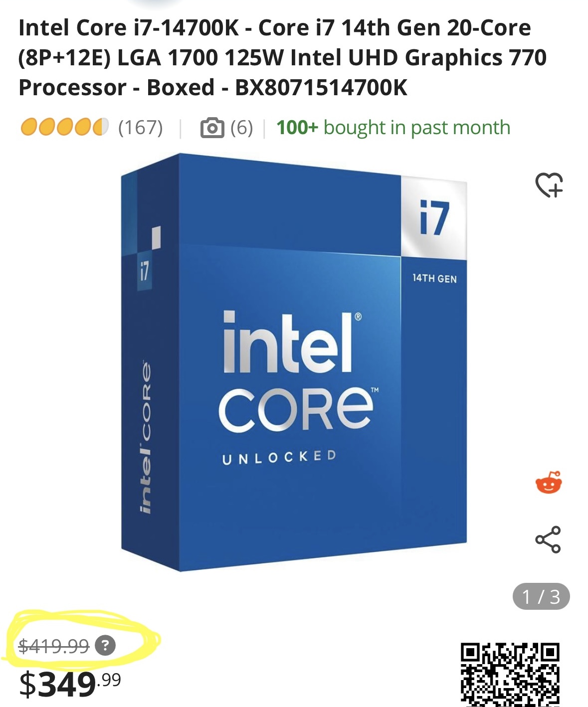The width and height of the screenshot is (588, 707).
Task: Open the star rating eggs
Action: [64, 127]
